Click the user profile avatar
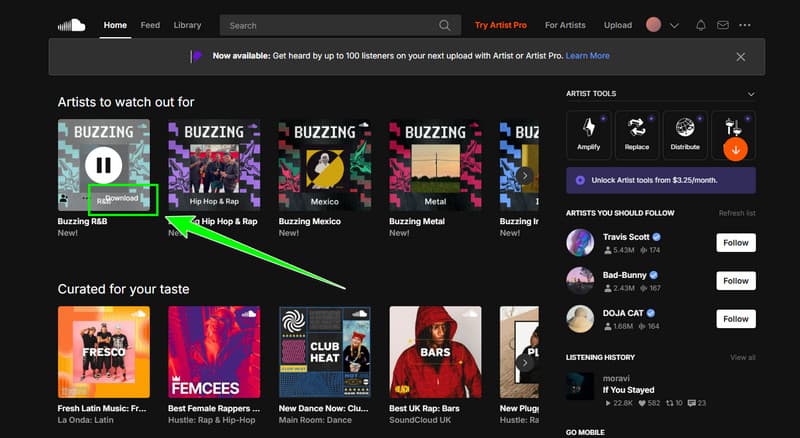Viewport: 800px width, 438px height. pos(654,25)
